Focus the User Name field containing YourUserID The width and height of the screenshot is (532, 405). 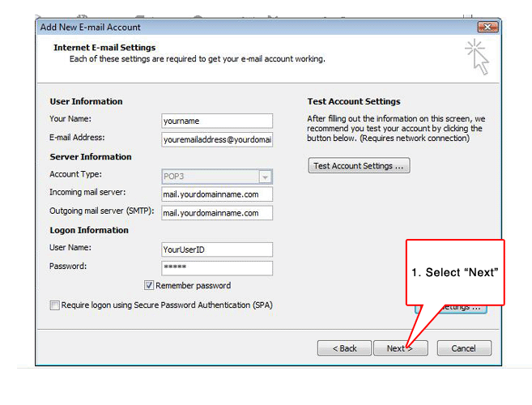(x=217, y=249)
